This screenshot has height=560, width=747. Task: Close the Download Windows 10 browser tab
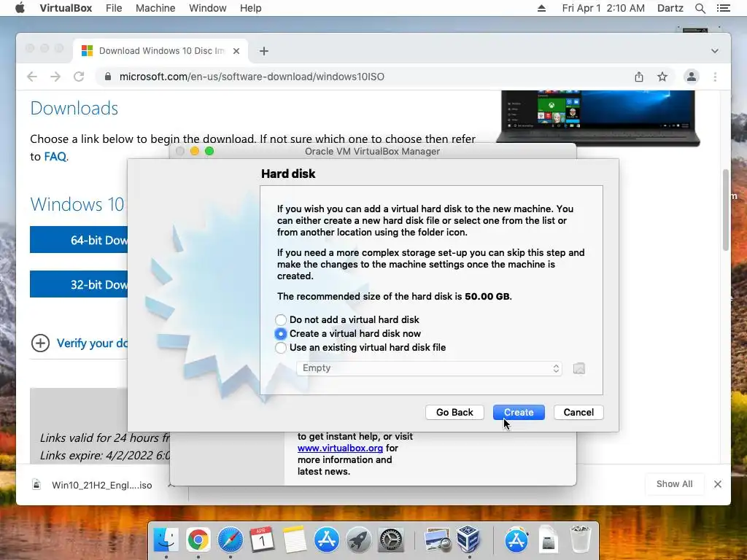pos(236,51)
